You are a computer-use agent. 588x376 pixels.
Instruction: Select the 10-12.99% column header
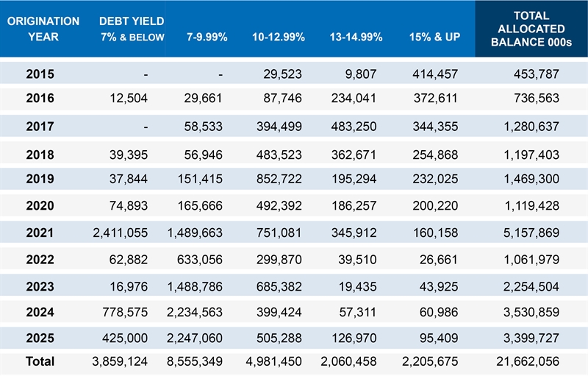[278, 37]
